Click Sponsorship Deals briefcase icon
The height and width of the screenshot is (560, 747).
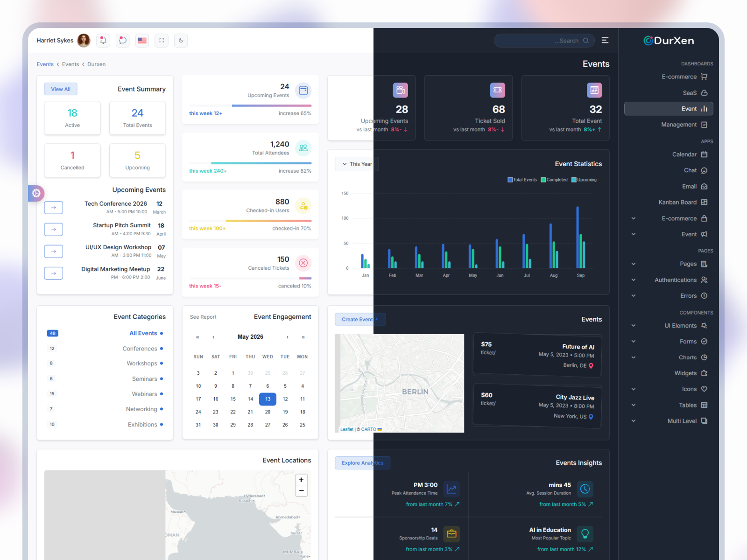tap(451, 533)
